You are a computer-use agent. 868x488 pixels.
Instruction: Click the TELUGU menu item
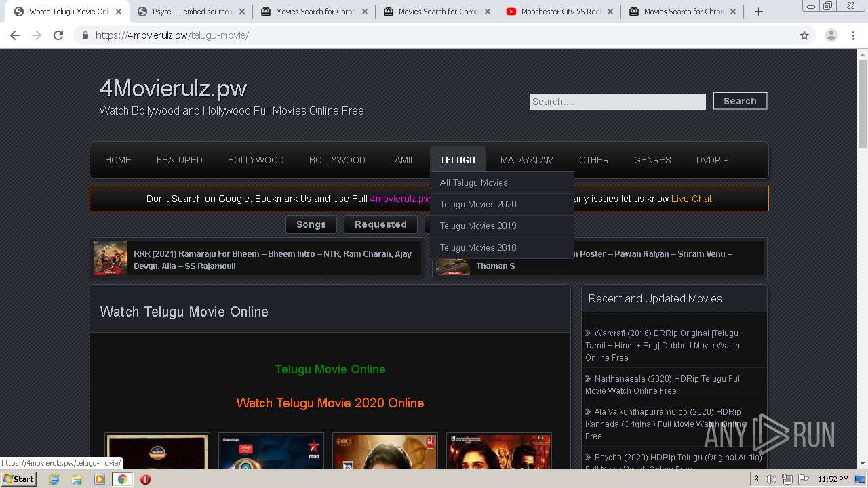click(x=458, y=160)
